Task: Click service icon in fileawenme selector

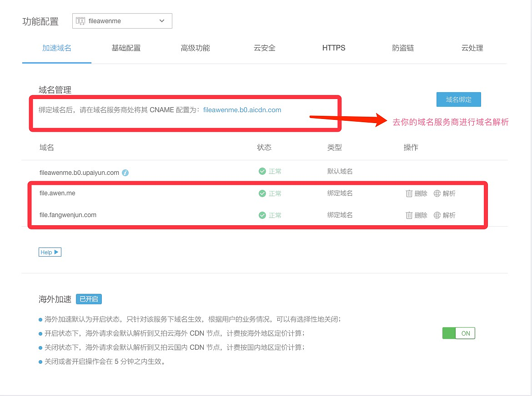Action: tap(80, 21)
